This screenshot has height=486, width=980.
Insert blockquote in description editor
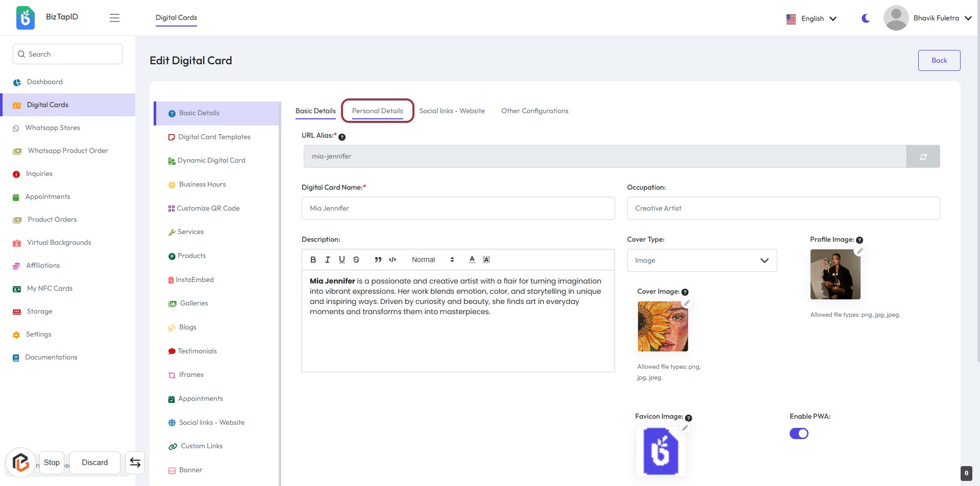[x=378, y=260]
